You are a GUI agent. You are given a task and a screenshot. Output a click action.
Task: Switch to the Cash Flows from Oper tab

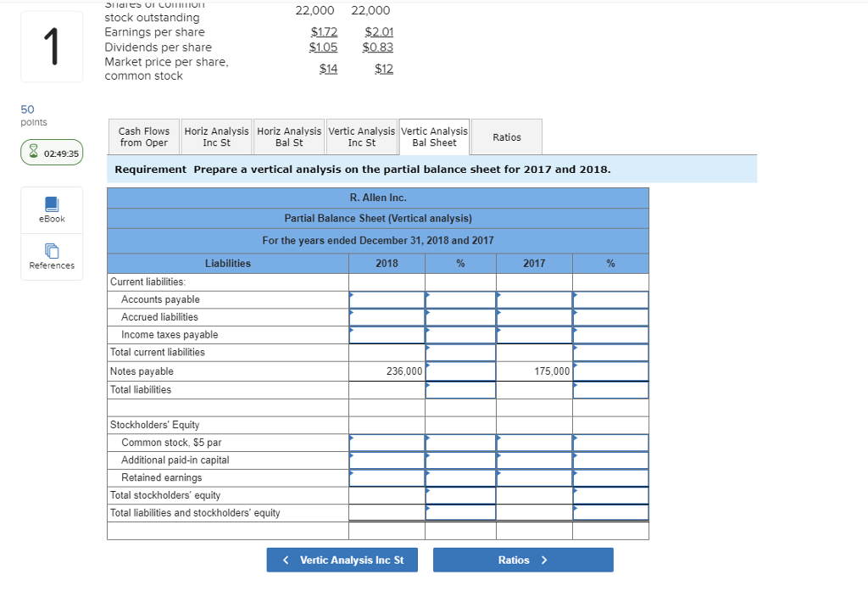142,137
